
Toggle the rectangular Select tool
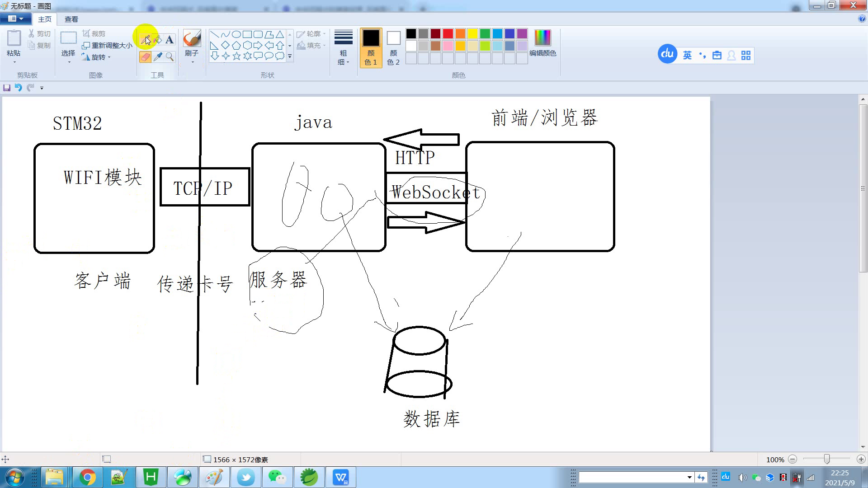coord(68,38)
